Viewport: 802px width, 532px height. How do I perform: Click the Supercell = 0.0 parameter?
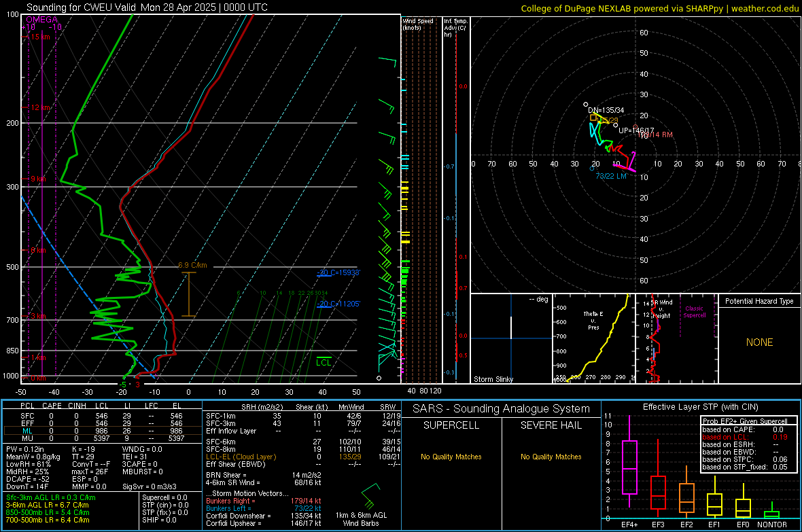click(x=164, y=498)
